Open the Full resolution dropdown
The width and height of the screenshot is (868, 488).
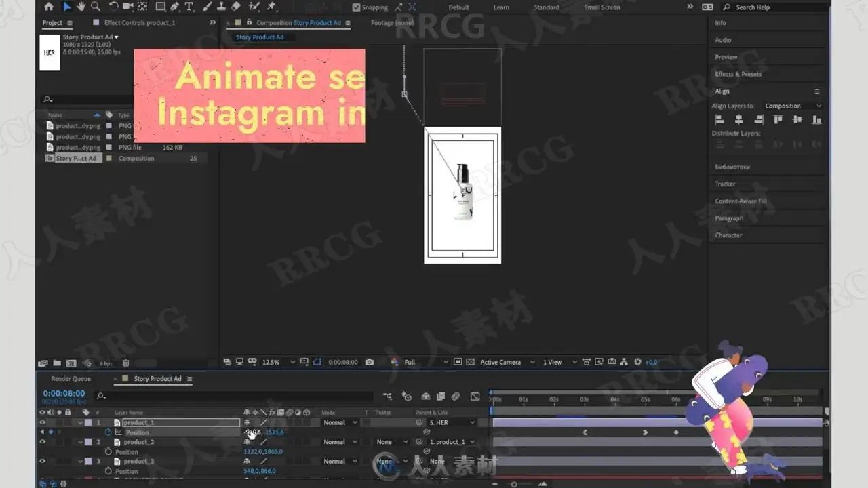click(425, 362)
